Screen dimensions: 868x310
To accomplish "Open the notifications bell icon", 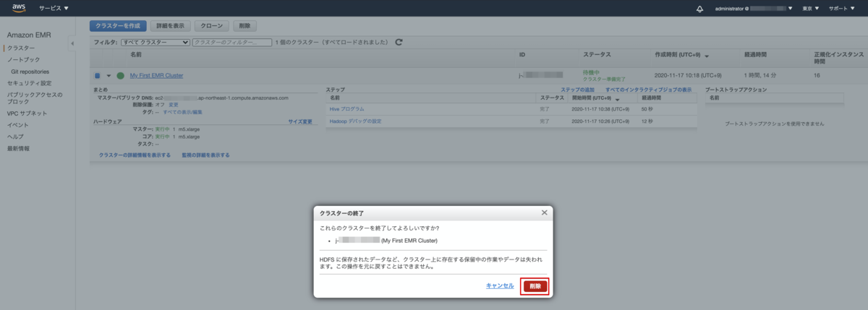I will click(699, 9).
